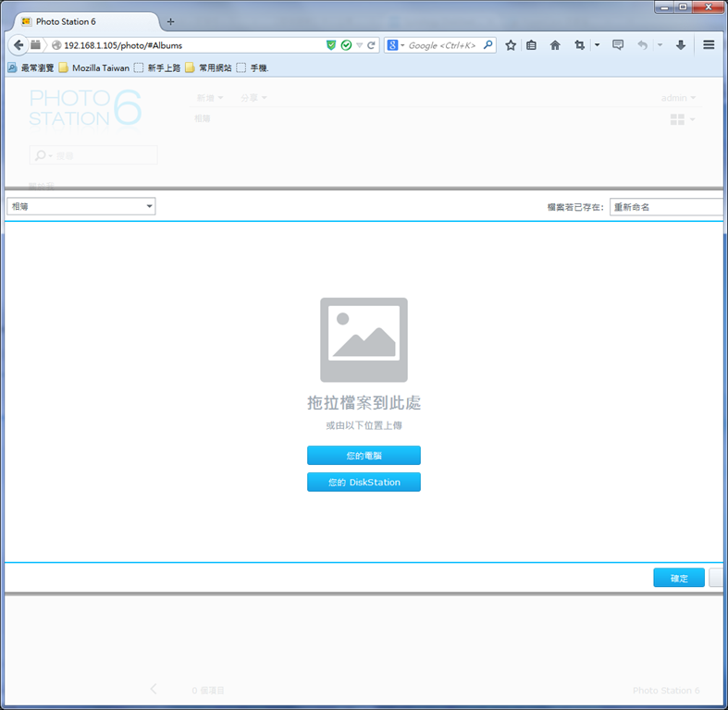
Task: Close the Firefox window
Action: (709, 7)
